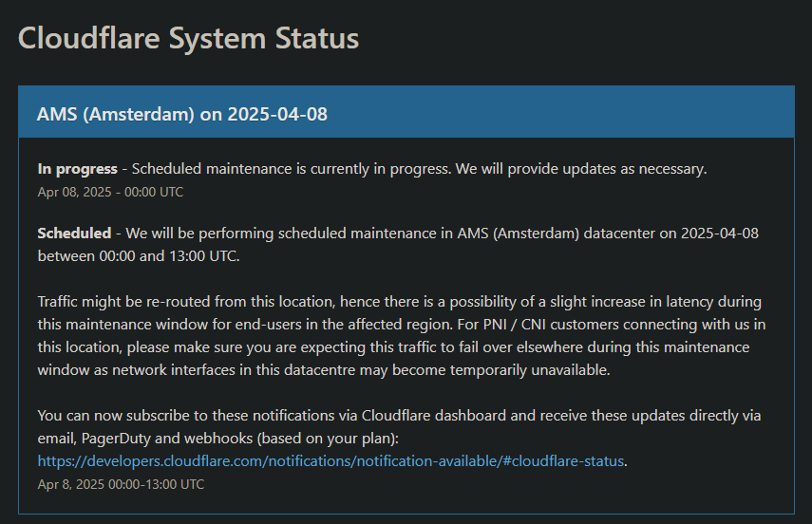812x524 pixels.
Task: Click the text 'between 00:00 and 13:00 UTC.'
Action: click(139, 255)
